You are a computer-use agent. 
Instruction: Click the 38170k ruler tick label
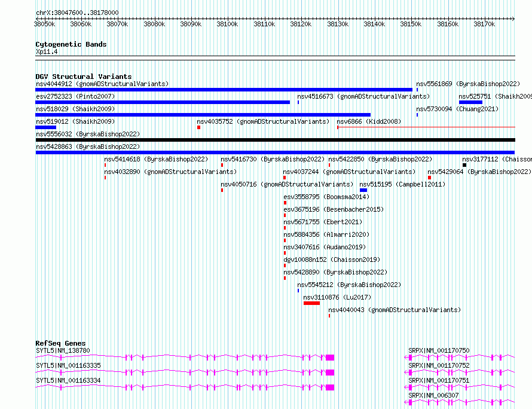pyautogui.click(x=484, y=24)
